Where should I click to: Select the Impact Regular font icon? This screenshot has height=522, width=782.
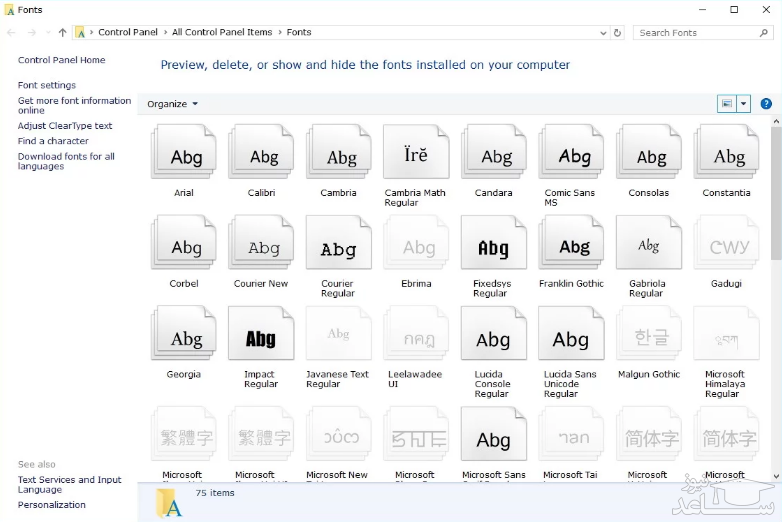click(261, 336)
